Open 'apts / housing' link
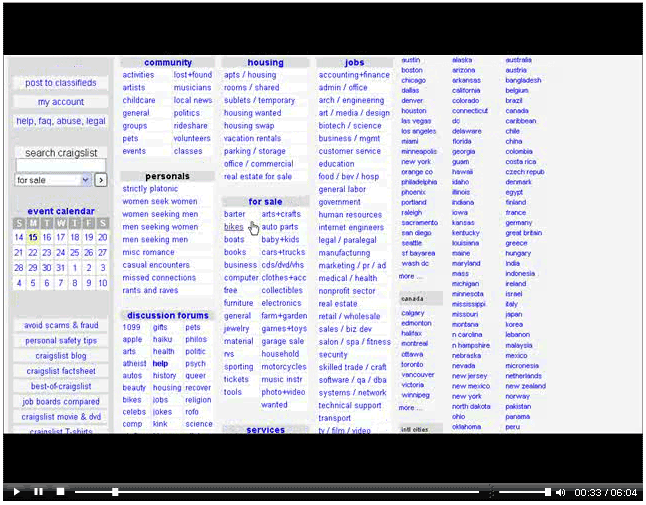Screen dimensions: 646x505 250,75
